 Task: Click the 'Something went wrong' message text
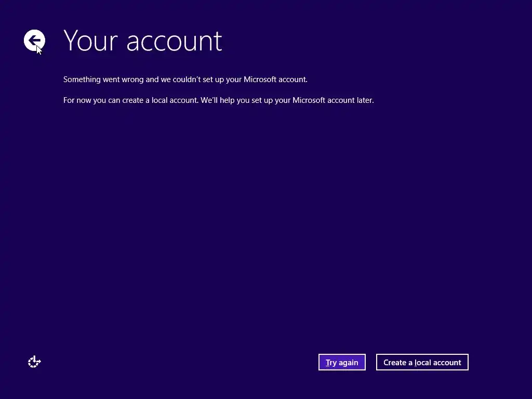(185, 79)
